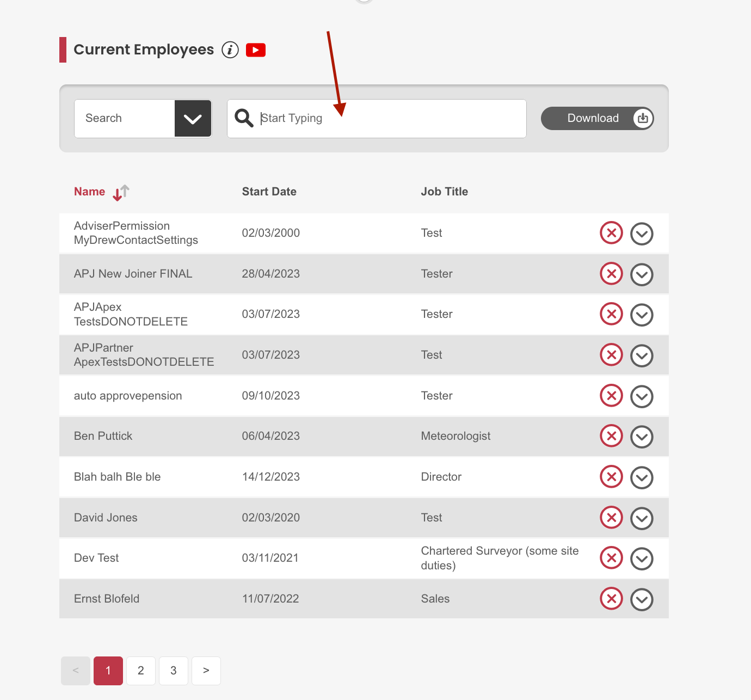Select pagination page 1
The width and height of the screenshot is (751, 700).
click(108, 671)
